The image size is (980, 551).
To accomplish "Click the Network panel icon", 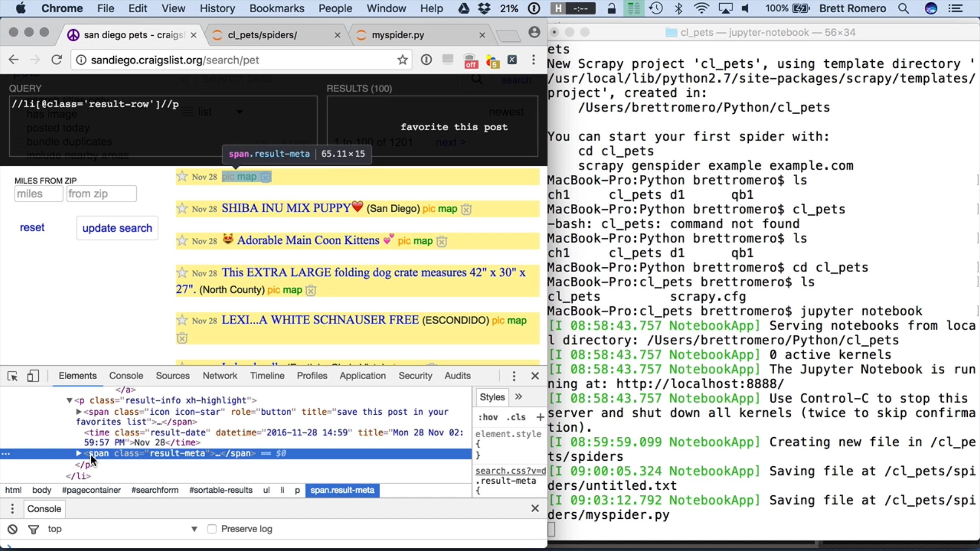I will point(220,375).
